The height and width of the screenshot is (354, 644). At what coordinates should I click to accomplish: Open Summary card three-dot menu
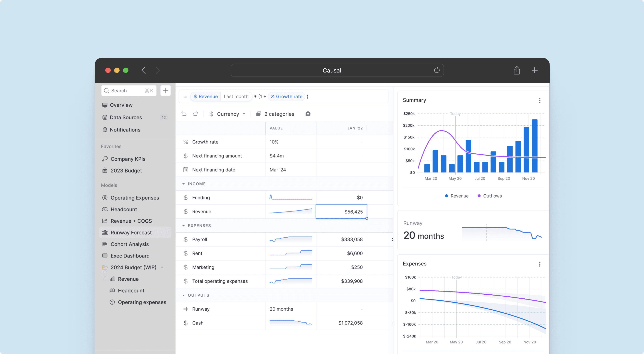click(540, 101)
